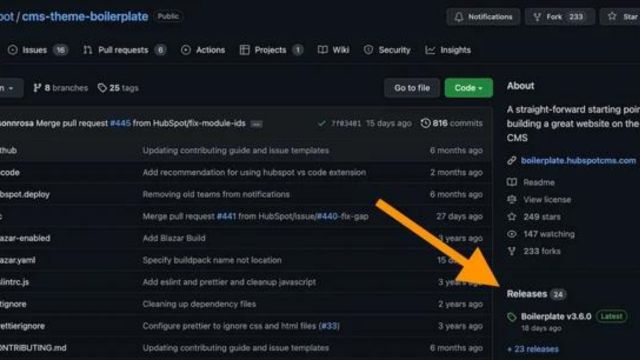This screenshot has height=360, width=640.
Task: Expand the branch selector dropdown
Action: pos(11,88)
